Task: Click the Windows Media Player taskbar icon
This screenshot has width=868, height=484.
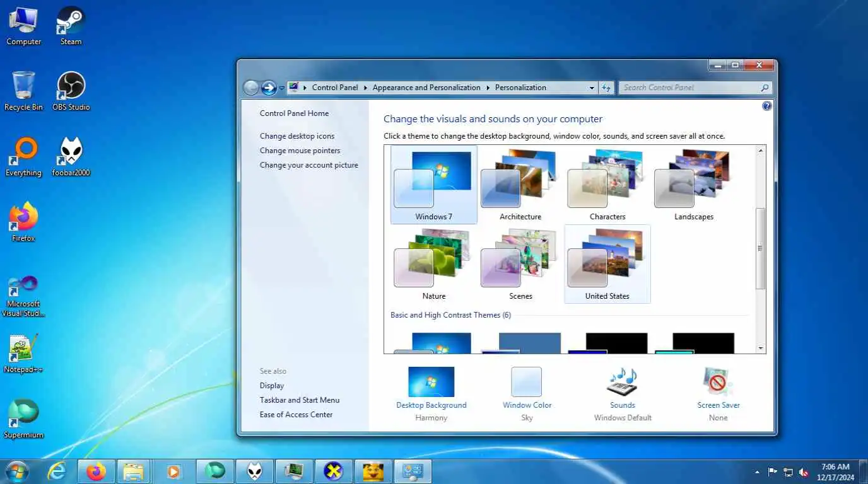Action: (173, 471)
